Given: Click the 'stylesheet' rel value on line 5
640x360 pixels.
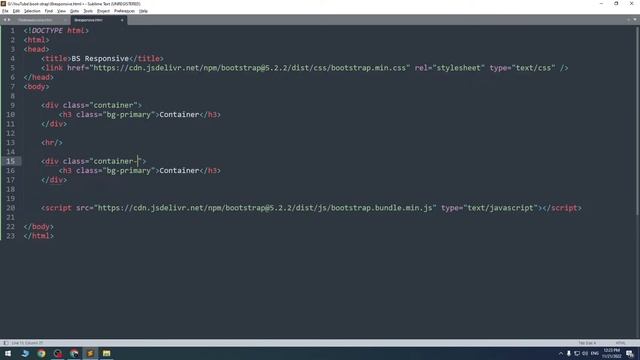Looking at the screenshot, I should [x=459, y=68].
